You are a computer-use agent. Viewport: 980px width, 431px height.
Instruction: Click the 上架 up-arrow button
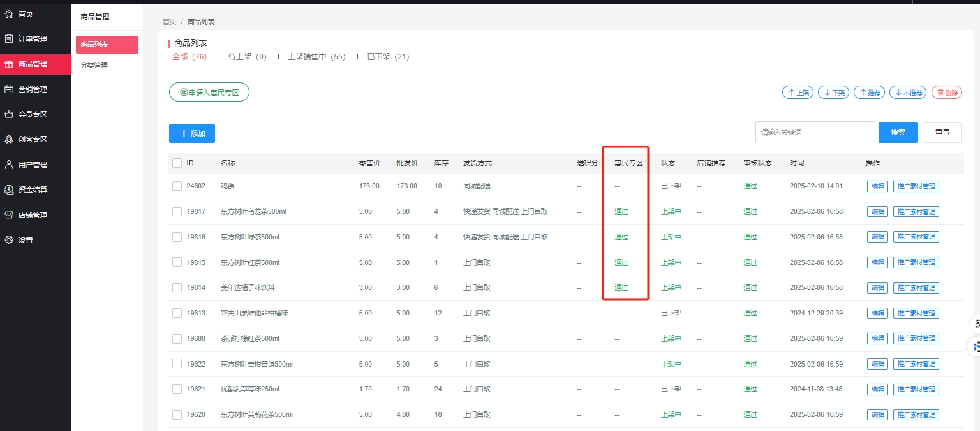798,93
